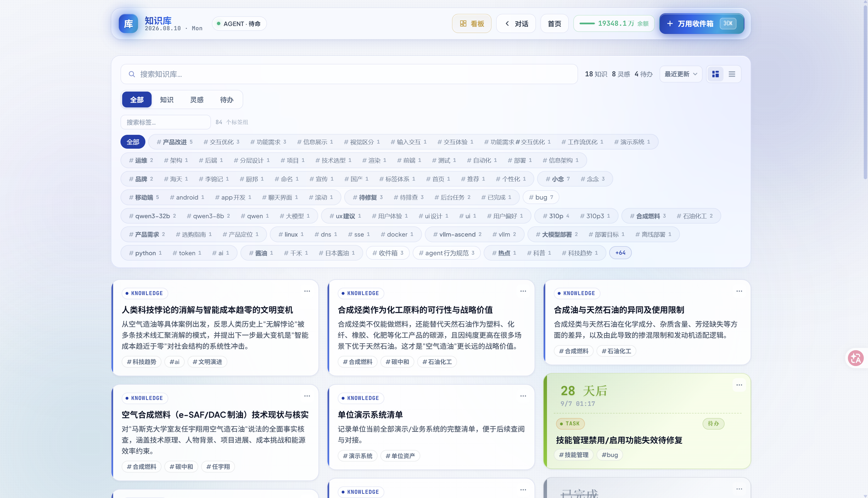Filter by tag agent行为规范
Image resolution: width=868 pixels, height=498 pixels.
coord(446,253)
